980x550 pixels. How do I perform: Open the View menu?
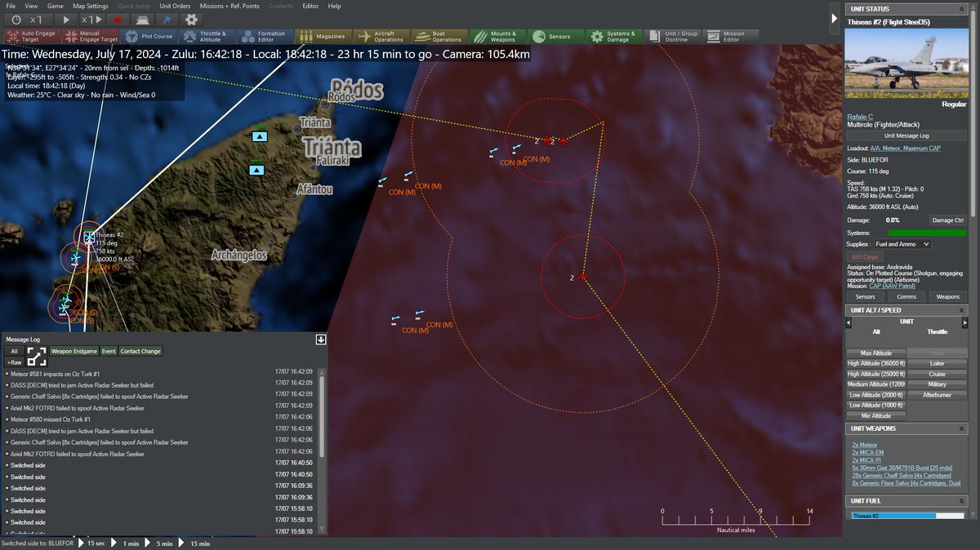pos(32,6)
